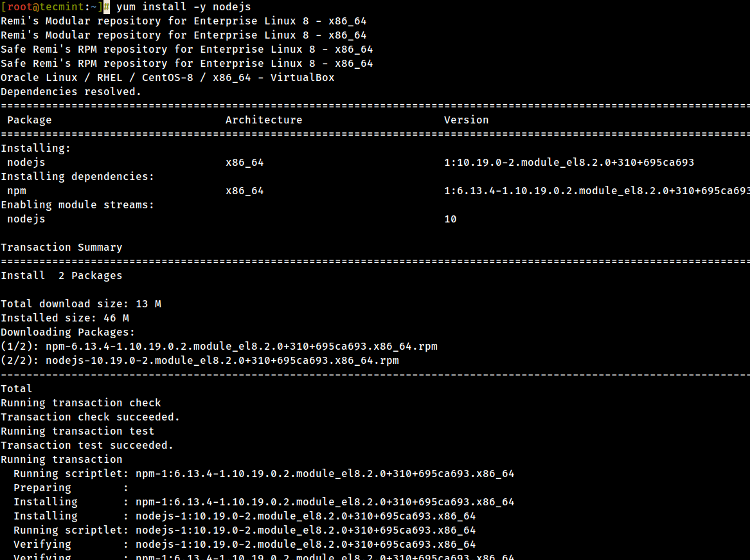
Task: Click the 'Package' column header
Action: 29,120
